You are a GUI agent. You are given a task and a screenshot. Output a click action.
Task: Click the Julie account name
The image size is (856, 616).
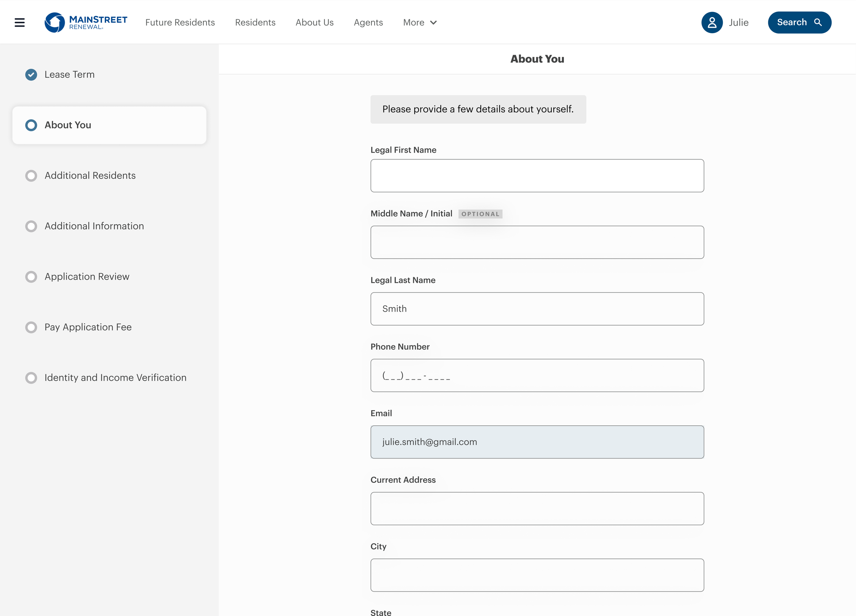coord(739,23)
